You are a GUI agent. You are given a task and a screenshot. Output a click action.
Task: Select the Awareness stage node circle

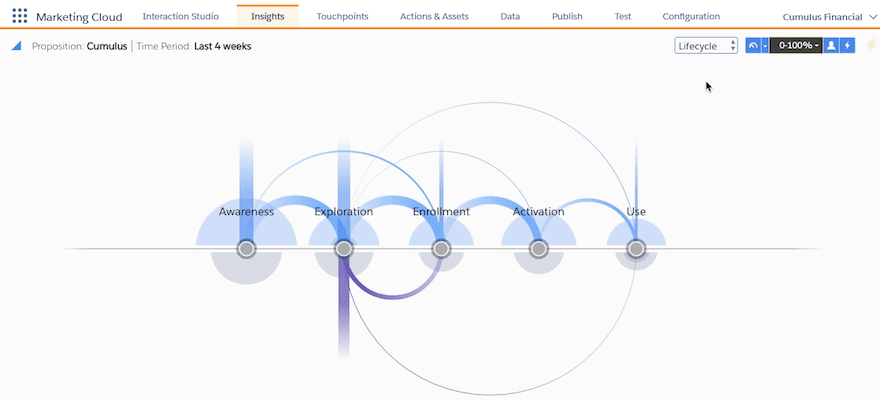tap(246, 249)
